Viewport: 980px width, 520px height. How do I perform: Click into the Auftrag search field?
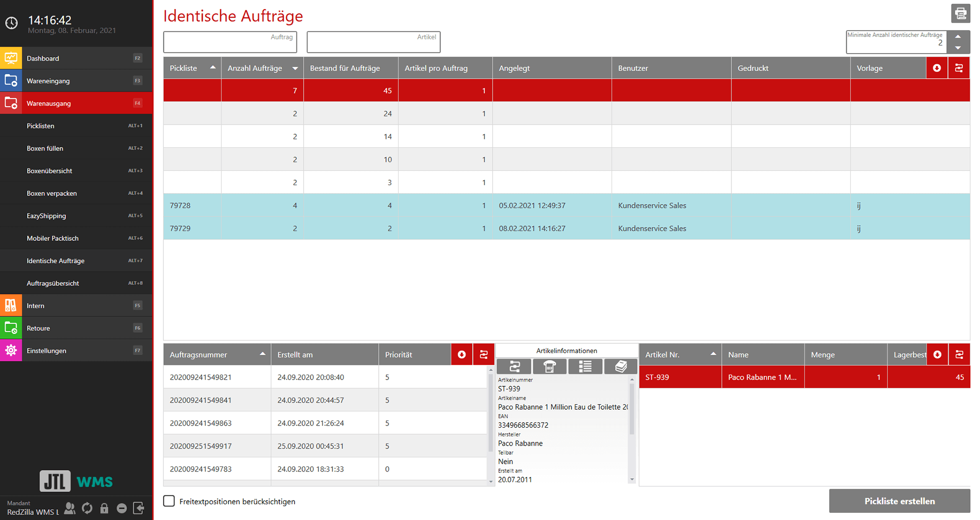(x=230, y=42)
